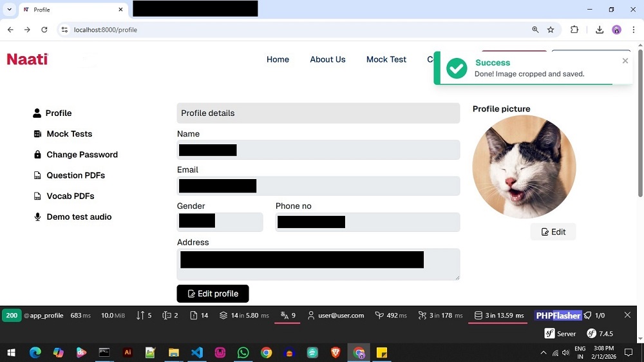Close the Symfony debug toolbar
Viewport: 644px width, 362px height.
click(x=627, y=315)
